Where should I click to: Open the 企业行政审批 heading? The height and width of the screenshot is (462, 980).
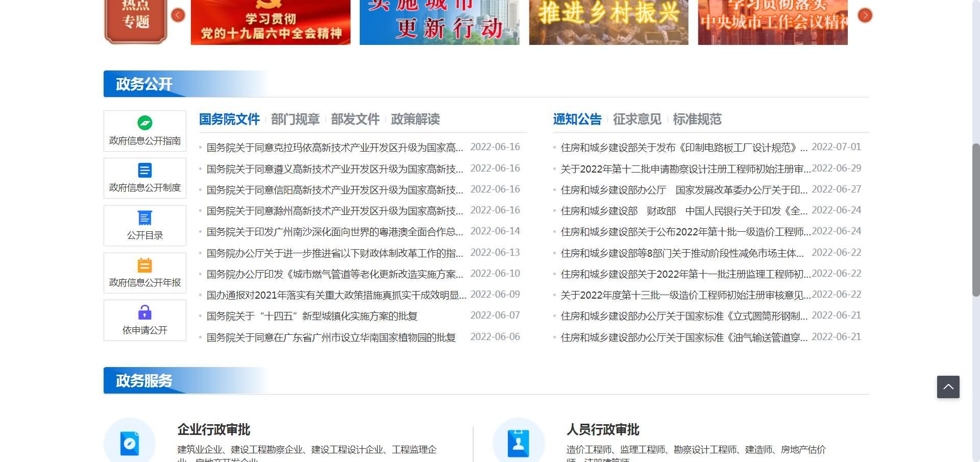tap(214, 430)
